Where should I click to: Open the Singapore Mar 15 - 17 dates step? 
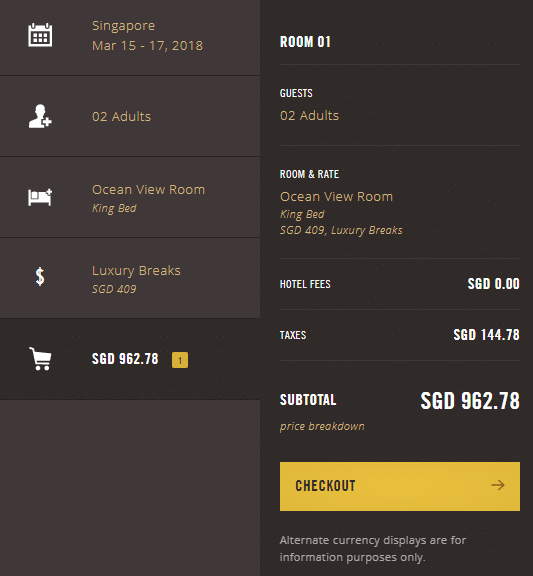pyautogui.click(x=130, y=38)
